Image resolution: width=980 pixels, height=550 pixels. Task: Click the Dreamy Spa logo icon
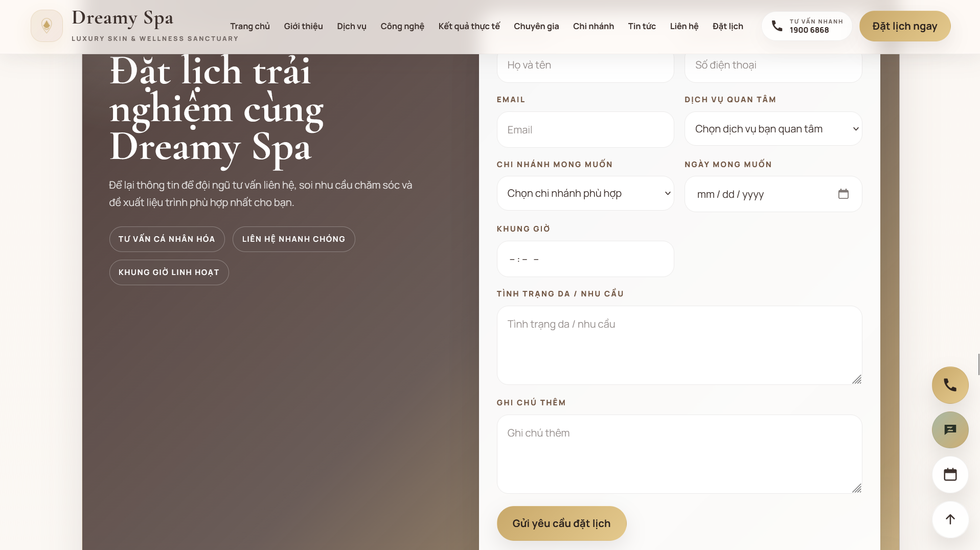(x=47, y=26)
